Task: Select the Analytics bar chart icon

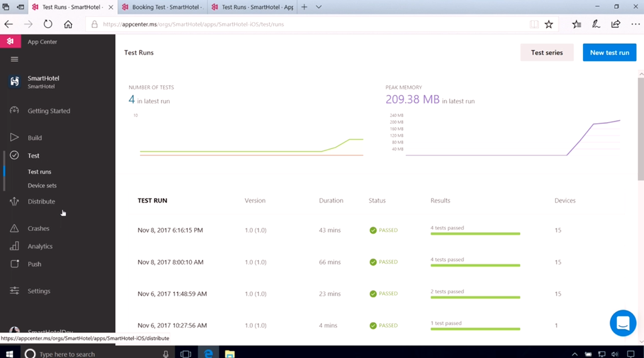Action: (14, 247)
